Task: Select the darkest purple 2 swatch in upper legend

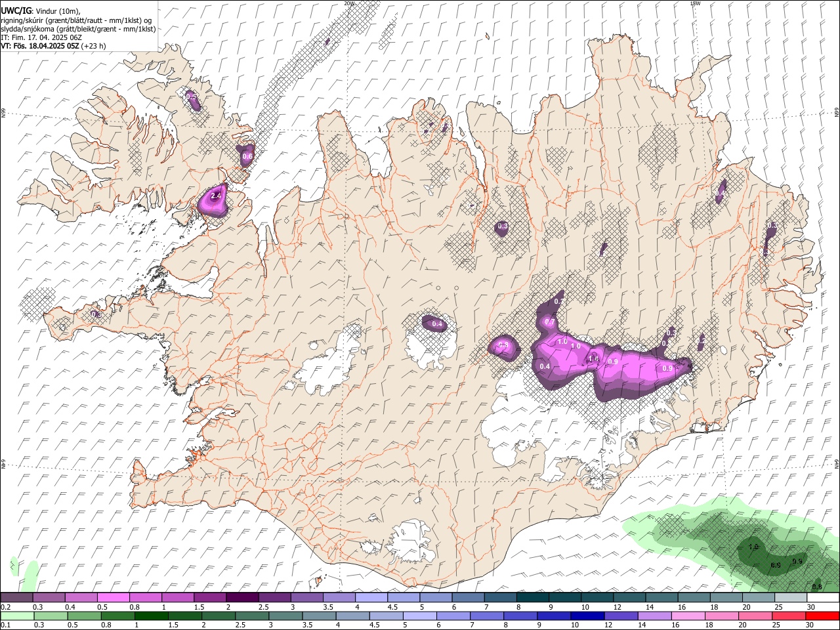Action: [241, 598]
